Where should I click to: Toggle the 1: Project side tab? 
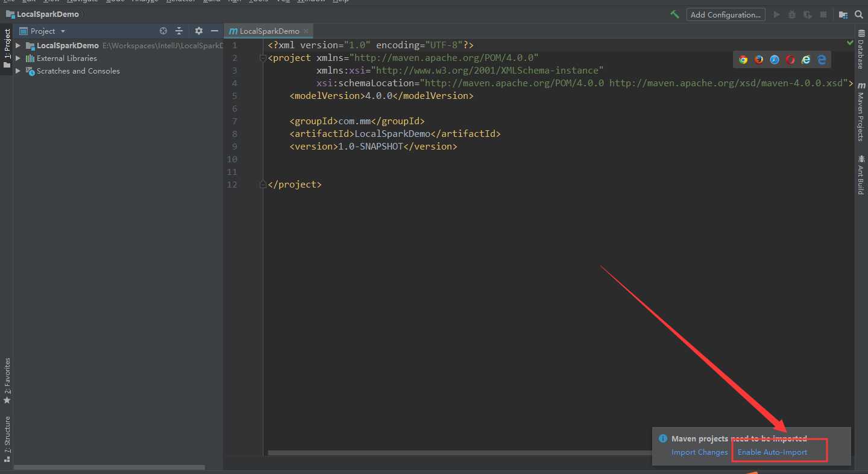pyautogui.click(x=7, y=49)
